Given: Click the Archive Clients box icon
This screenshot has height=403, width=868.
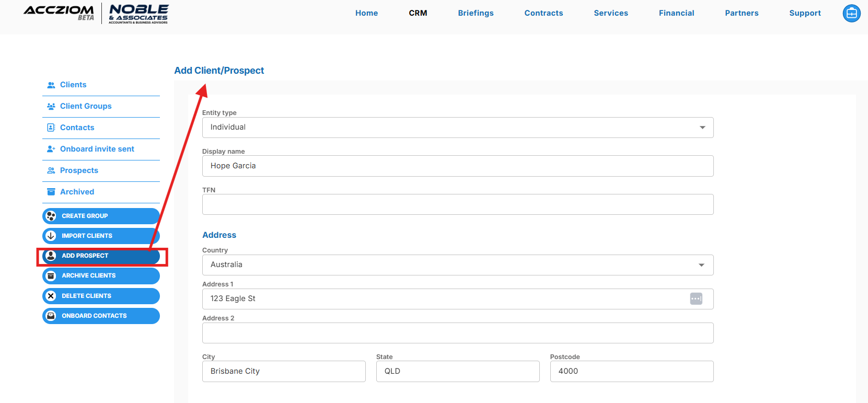Looking at the screenshot, I should pos(51,275).
